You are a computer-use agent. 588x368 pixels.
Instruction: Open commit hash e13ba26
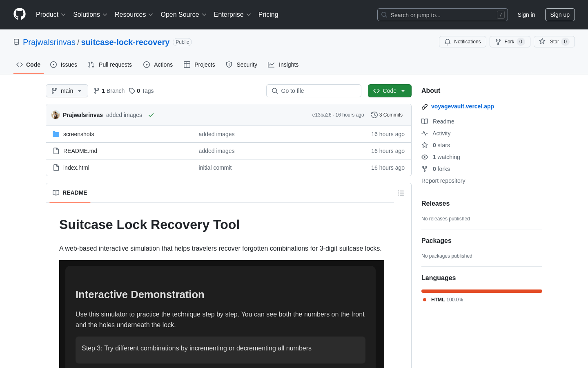click(x=322, y=115)
